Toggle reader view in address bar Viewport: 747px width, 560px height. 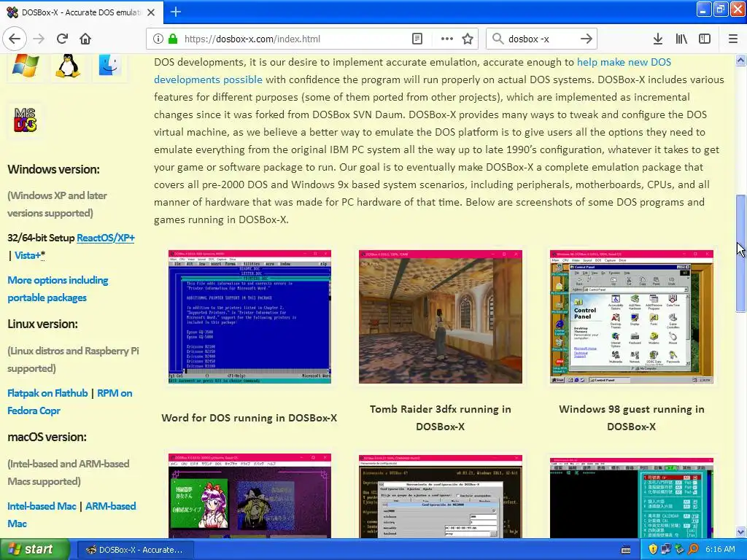coord(417,39)
